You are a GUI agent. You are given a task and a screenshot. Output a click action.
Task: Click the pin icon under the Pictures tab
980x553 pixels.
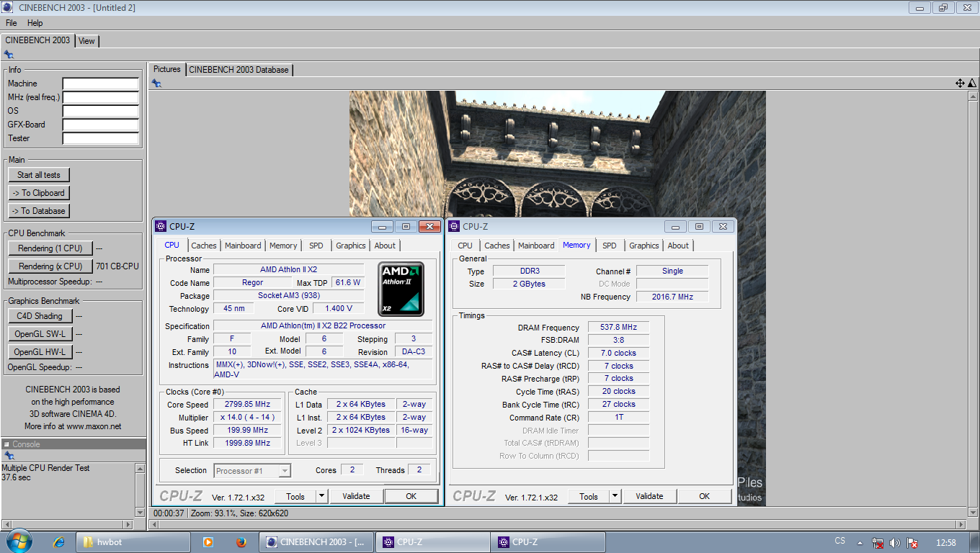[x=156, y=84]
